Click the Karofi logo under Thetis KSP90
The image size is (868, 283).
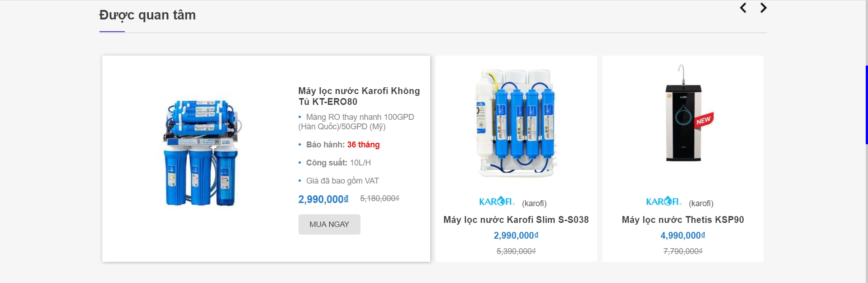(664, 201)
